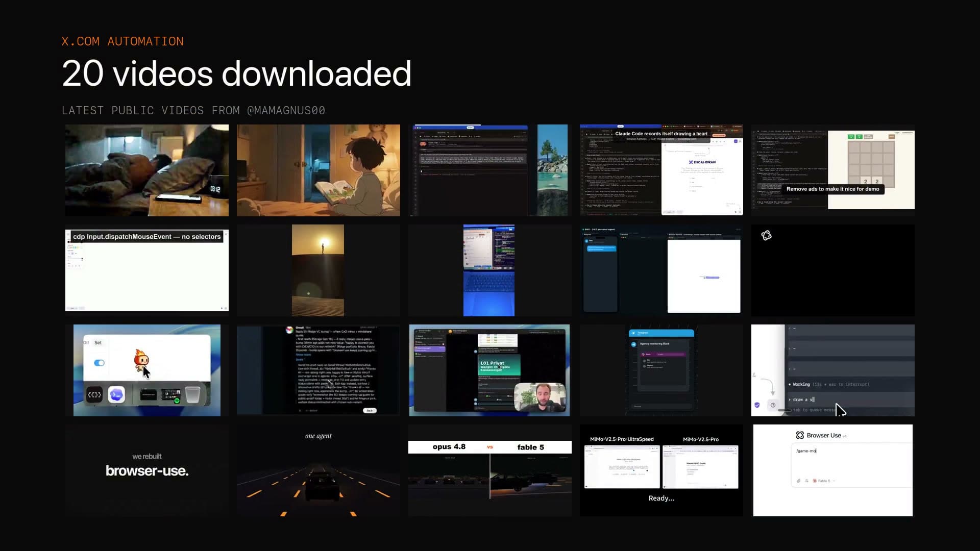Click the Browser Use logo in white thumbnail
The image size is (980, 551).
800,435
